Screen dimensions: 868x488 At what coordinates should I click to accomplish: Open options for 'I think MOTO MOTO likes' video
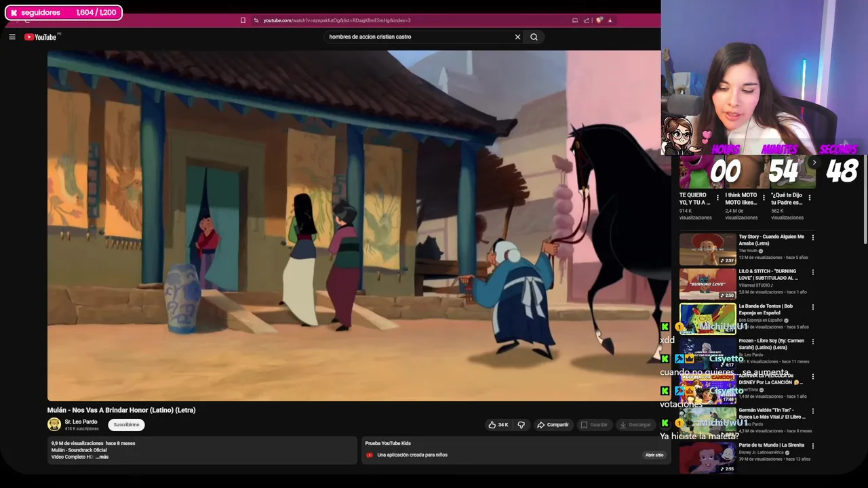pos(764,198)
